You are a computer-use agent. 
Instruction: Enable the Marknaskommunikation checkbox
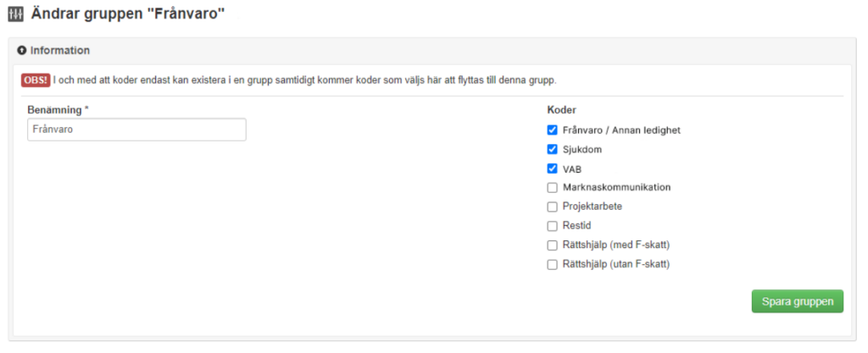click(x=553, y=187)
